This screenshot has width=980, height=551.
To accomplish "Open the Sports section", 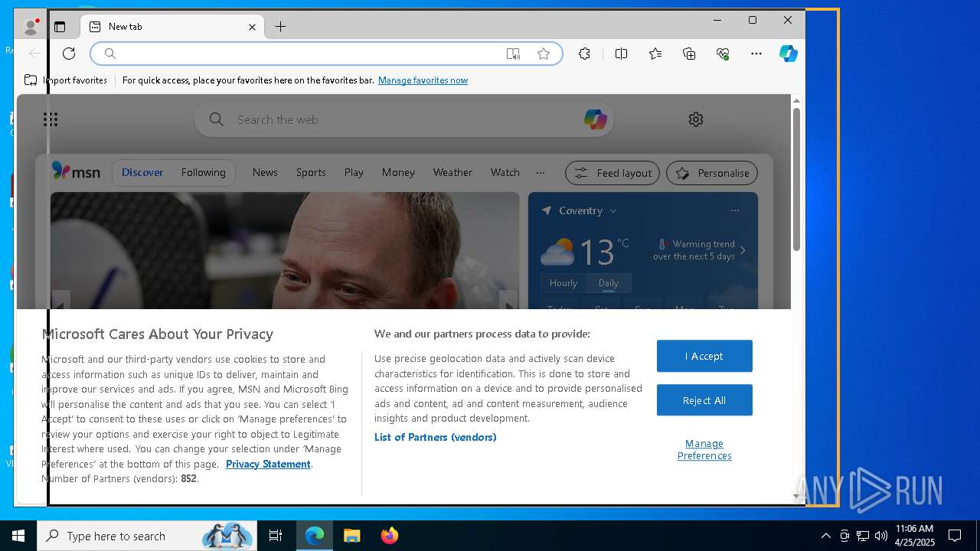I will tap(311, 173).
